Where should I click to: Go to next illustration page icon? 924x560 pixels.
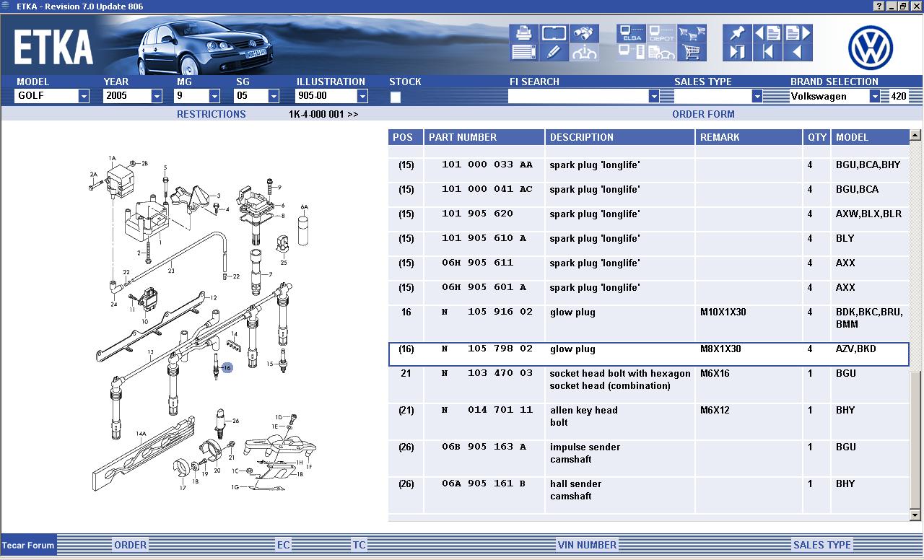pos(798,33)
